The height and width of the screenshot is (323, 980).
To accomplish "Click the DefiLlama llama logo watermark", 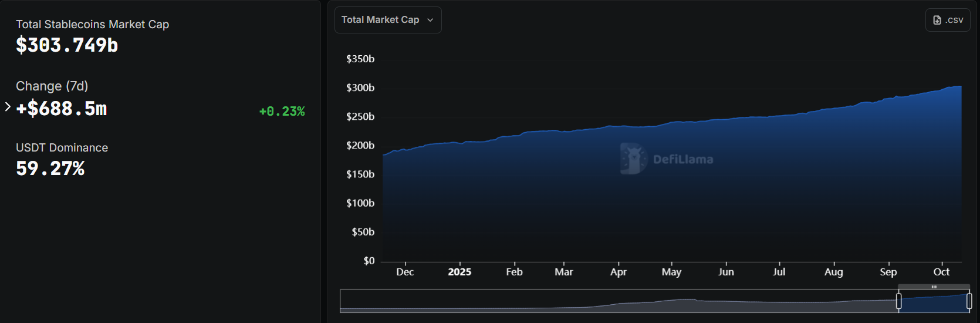I will 633,159.
